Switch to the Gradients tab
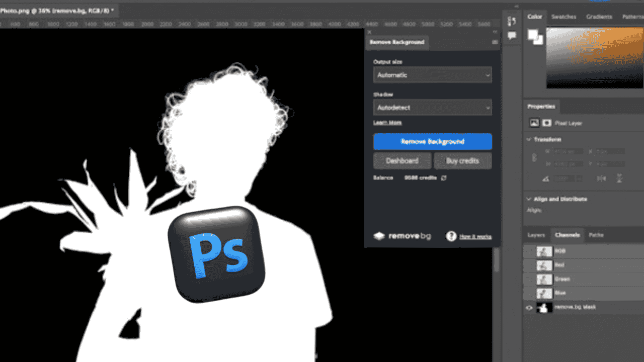 (599, 17)
